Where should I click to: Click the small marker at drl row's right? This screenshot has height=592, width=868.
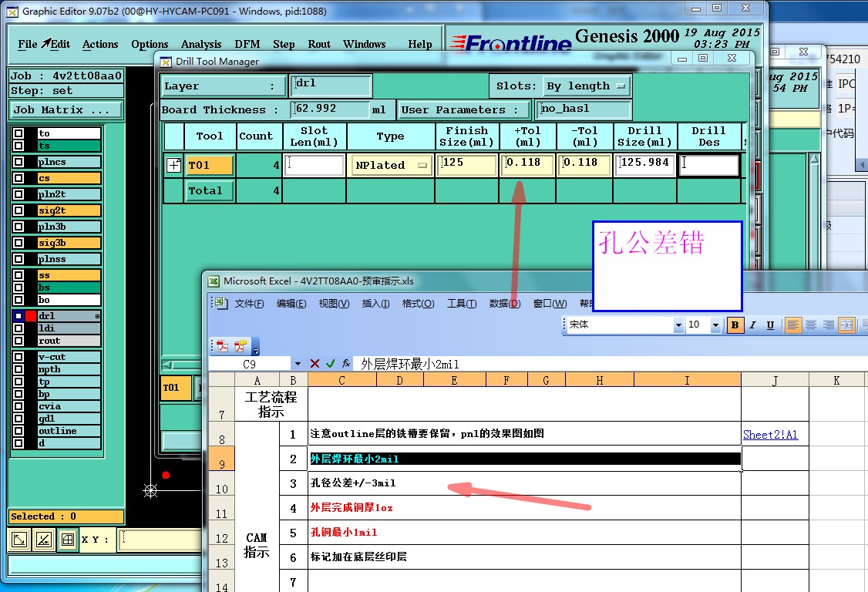[x=97, y=316]
